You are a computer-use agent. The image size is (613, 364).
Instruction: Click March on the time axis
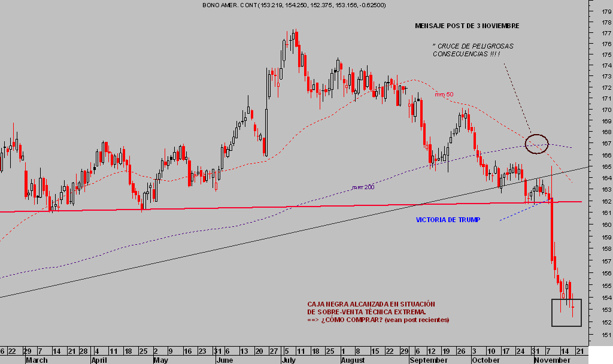tap(36, 360)
